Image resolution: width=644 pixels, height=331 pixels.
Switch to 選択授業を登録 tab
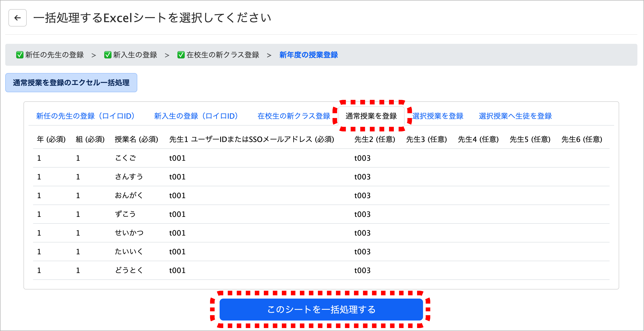[437, 116]
